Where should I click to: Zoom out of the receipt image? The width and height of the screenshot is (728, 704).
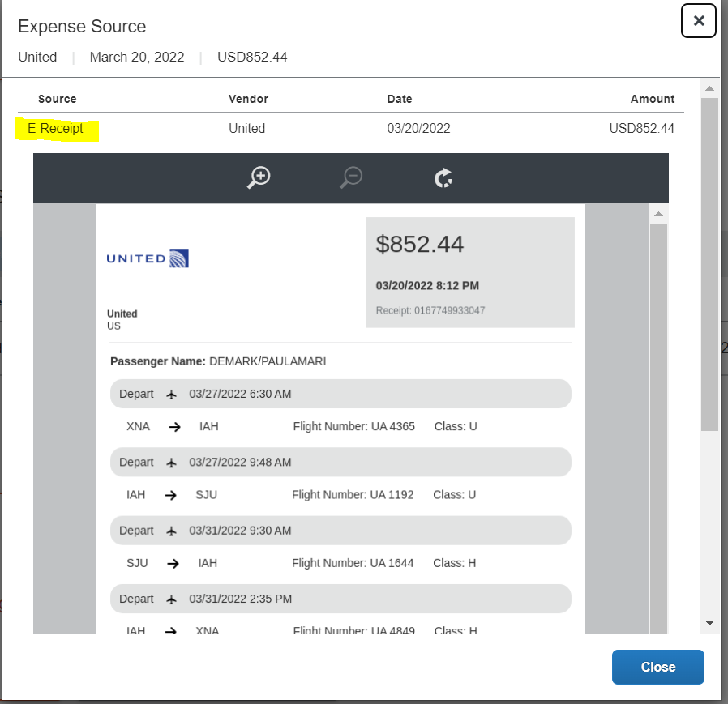tap(351, 177)
